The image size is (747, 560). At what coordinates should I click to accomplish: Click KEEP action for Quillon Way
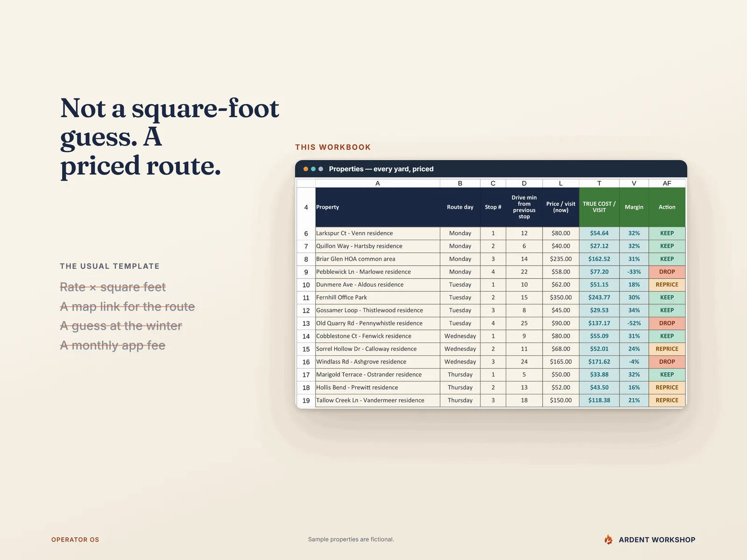pos(667,246)
